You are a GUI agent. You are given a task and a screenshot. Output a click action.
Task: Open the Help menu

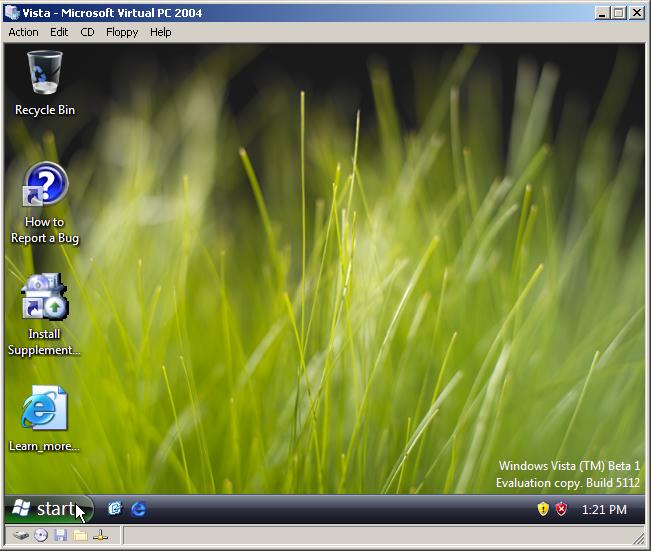coord(161,32)
